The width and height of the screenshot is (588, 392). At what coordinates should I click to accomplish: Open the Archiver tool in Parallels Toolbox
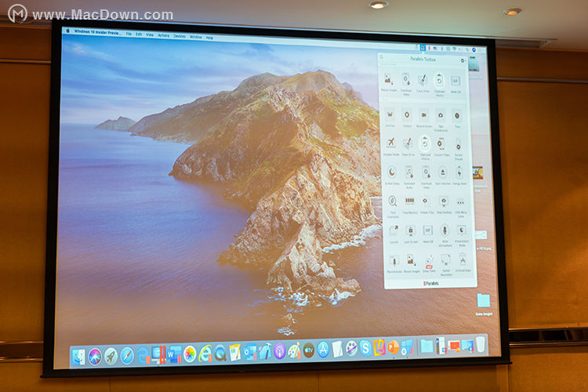click(x=390, y=114)
